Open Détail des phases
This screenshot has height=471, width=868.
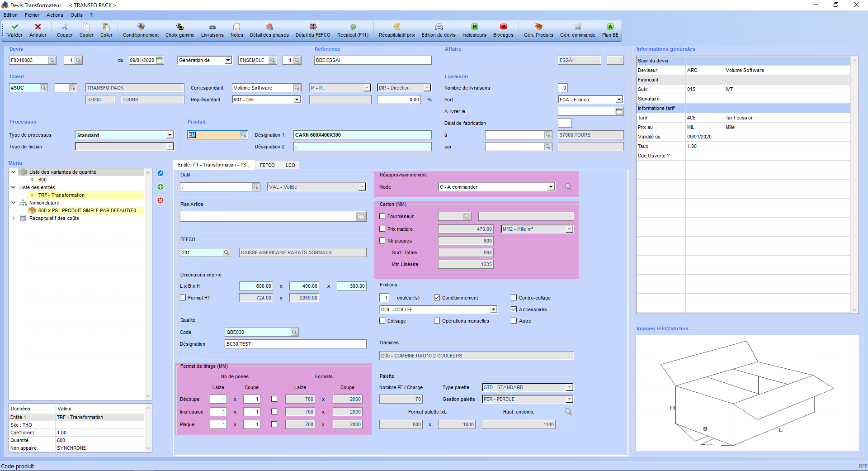tap(269, 30)
